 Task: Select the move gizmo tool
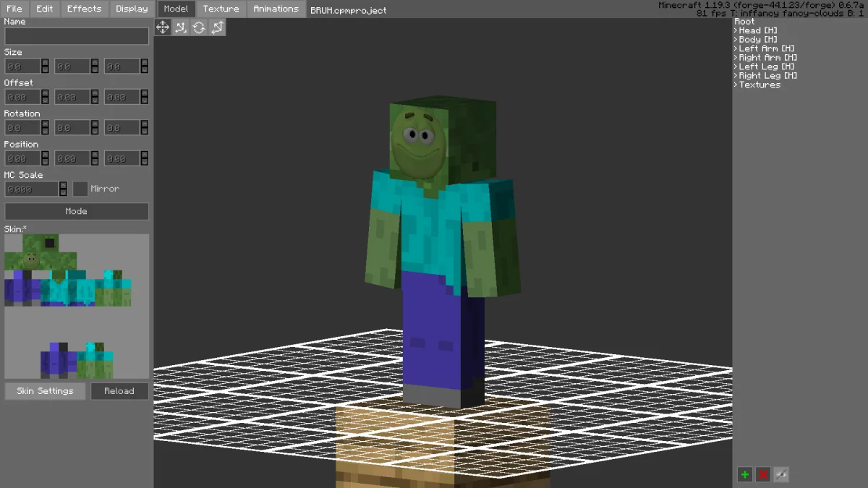[x=163, y=27]
